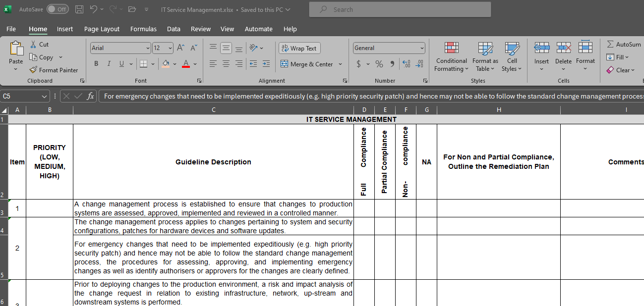Center text horizontally icon
This screenshot has height=306, width=644.
coord(226,64)
